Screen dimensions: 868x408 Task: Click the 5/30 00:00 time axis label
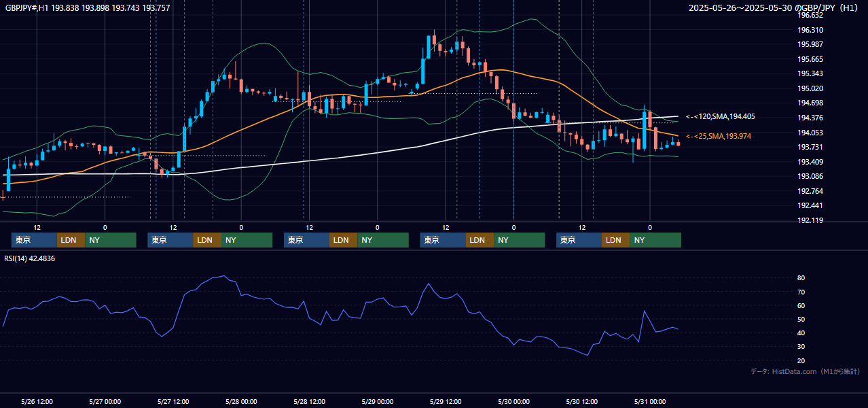click(x=513, y=402)
